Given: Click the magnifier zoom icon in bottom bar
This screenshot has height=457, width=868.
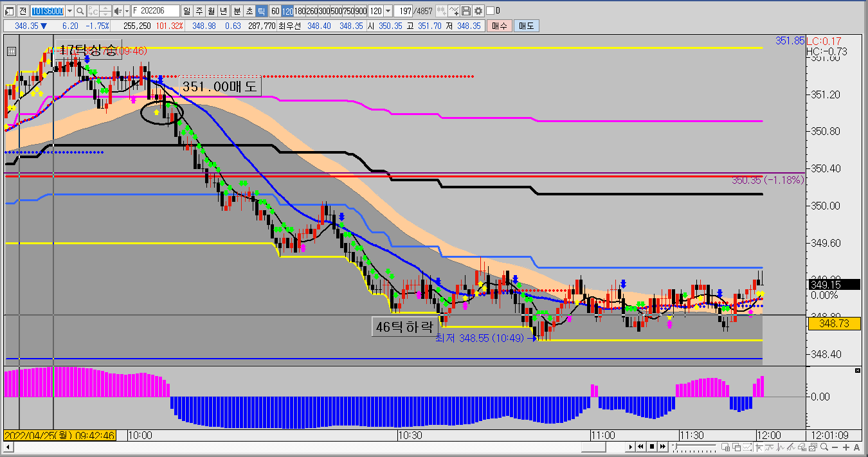Looking at the screenshot, I should [824, 447].
